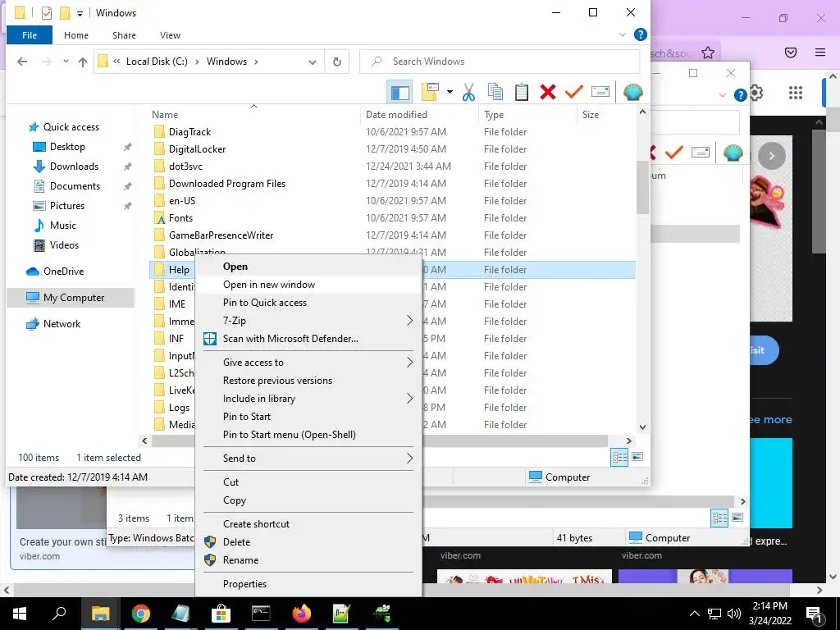The width and height of the screenshot is (840, 630).
Task: Expand the 7-Zip submenu
Action: tap(309, 321)
